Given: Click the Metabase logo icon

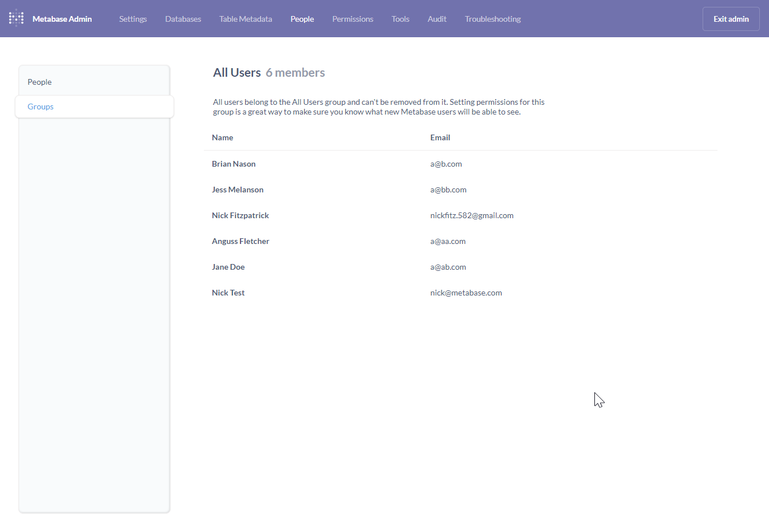Looking at the screenshot, I should pos(16,18).
